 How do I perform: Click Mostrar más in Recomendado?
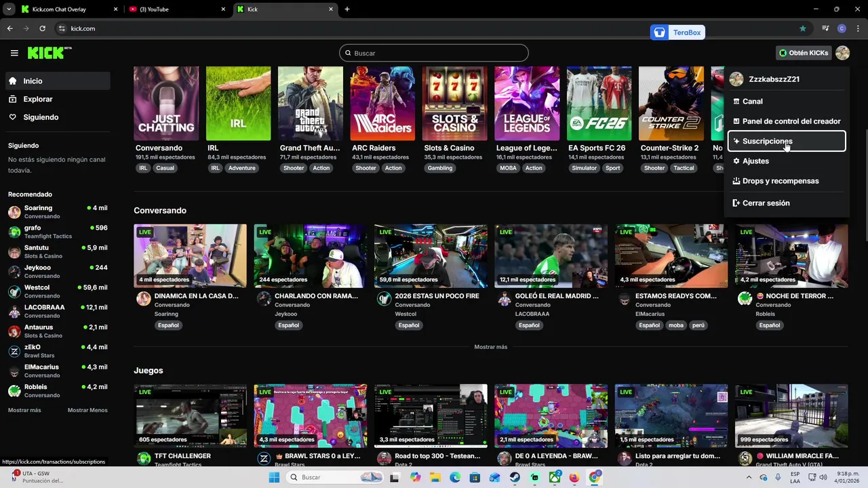pyautogui.click(x=24, y=410)
